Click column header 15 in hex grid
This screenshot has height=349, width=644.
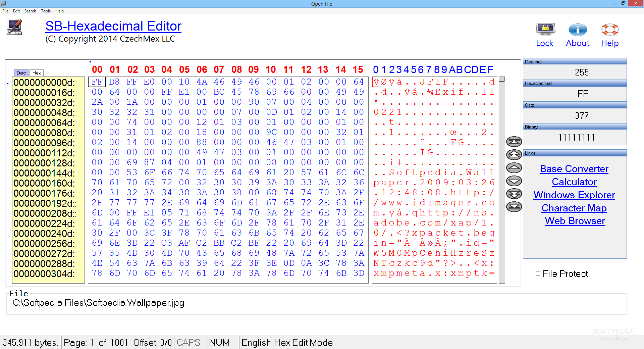(x=358, y=69)
